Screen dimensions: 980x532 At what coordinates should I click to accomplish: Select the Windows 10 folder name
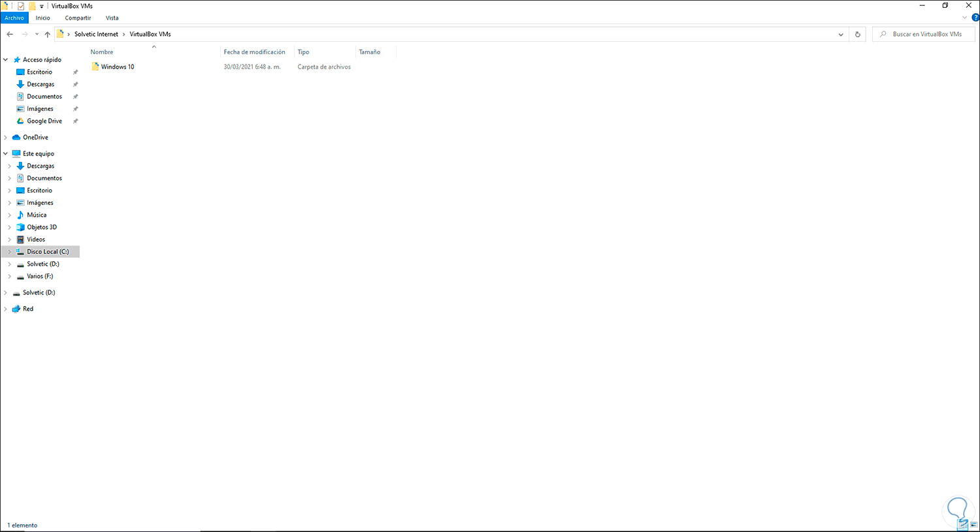click(x=118, y=67)
